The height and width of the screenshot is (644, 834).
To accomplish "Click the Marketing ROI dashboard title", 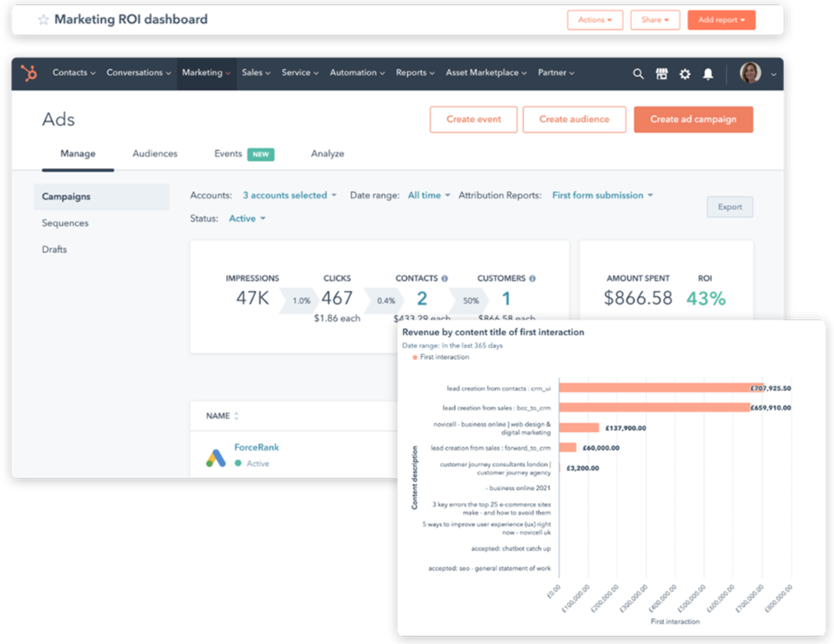I will [131, 19].
